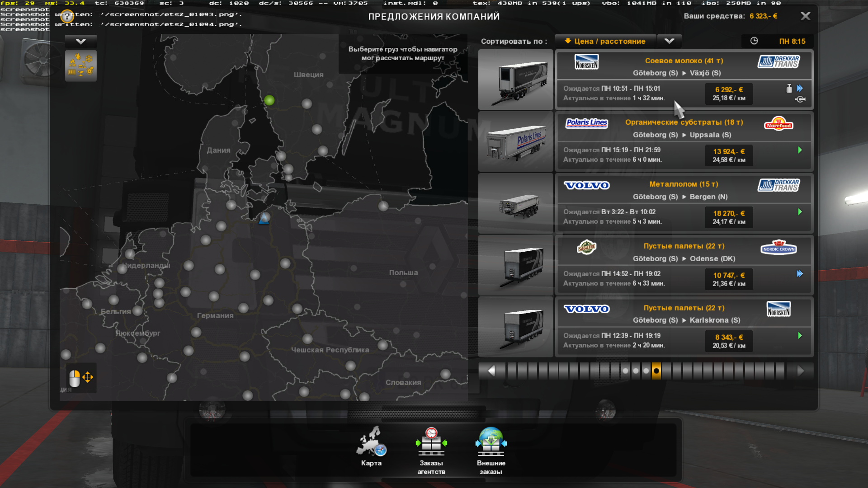This screenshot has width=868, height=488.
Task: Select the Металлолом job to Bergen
Action: [x=684, y=203]
